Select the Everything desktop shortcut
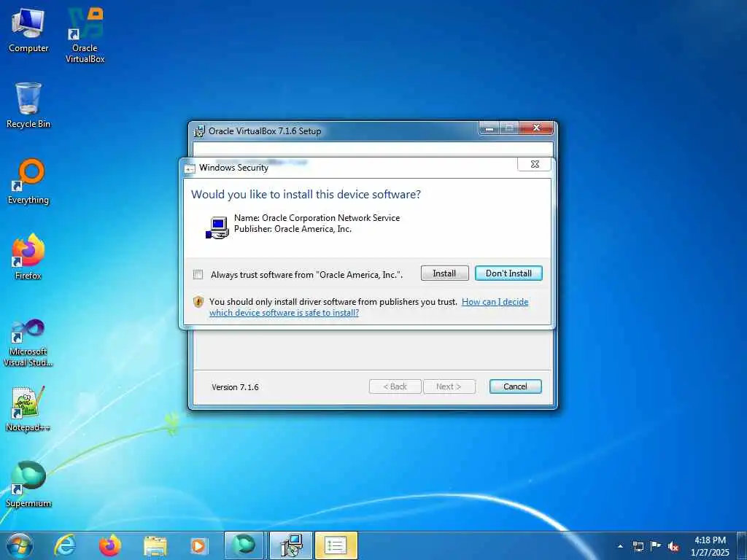This screenshot has width=747, height=560. coord(28,182)
